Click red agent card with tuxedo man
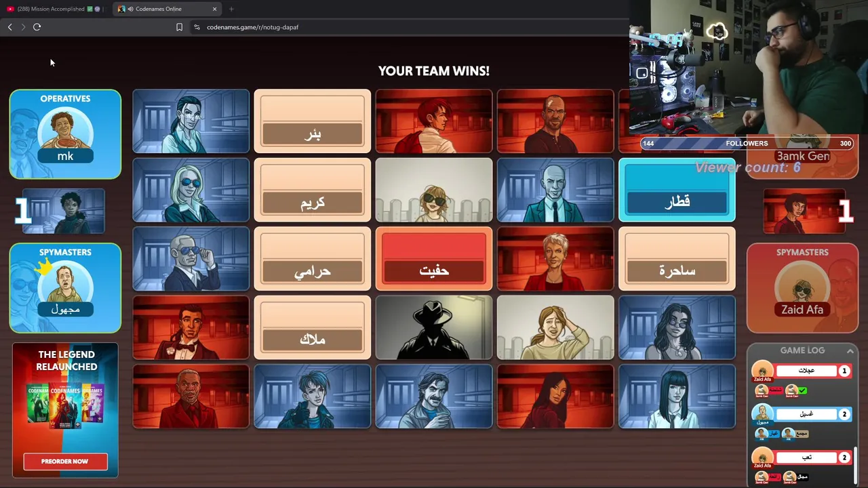This screenshot has width=868, height=488. point(191,328)
